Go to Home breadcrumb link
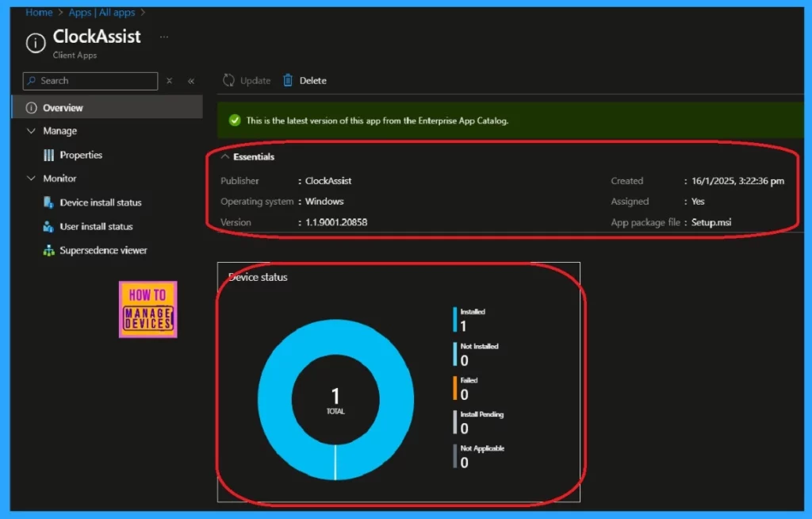 click(40, 13)
